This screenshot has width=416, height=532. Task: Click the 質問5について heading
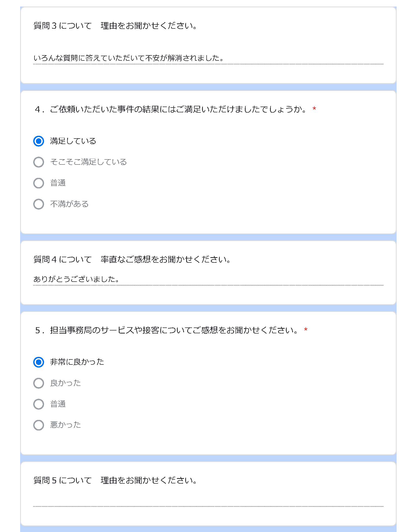pyautogui.click(x=115, y=481)
